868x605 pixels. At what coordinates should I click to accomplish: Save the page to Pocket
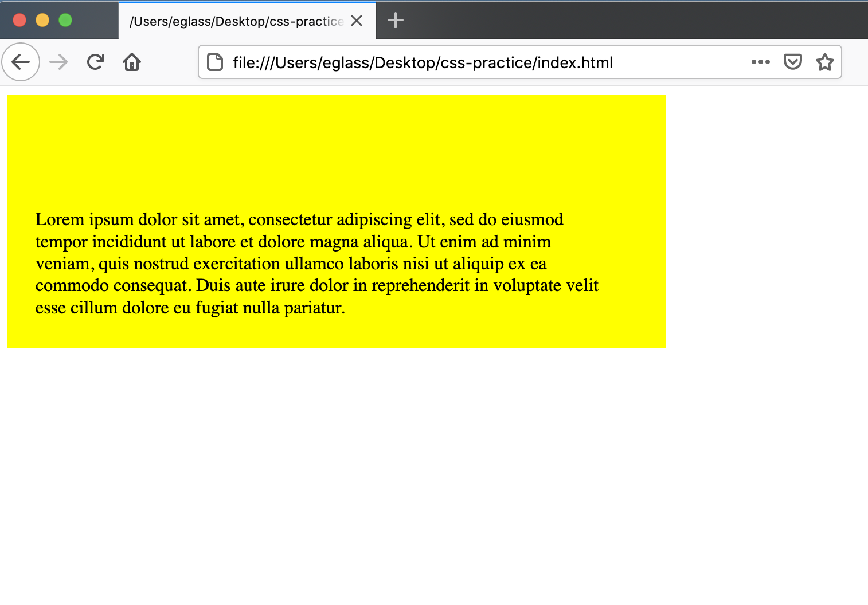(792, 62)
